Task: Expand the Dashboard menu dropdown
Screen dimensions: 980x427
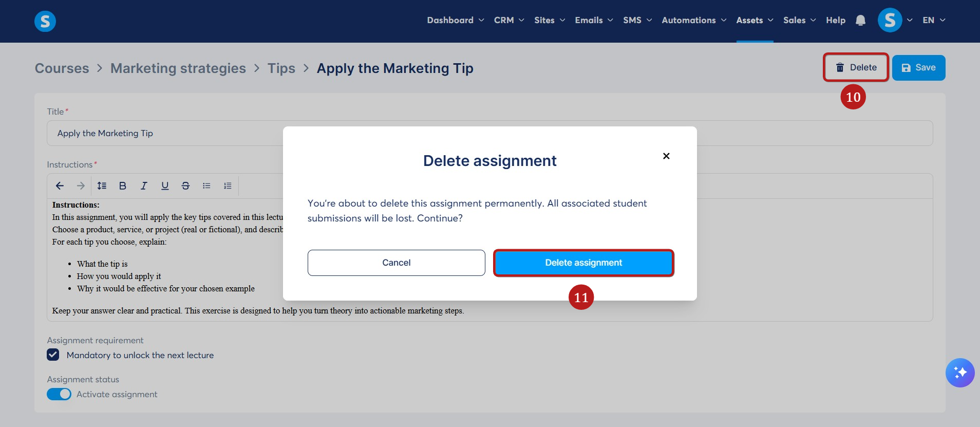Action: [x=456, y=20]
